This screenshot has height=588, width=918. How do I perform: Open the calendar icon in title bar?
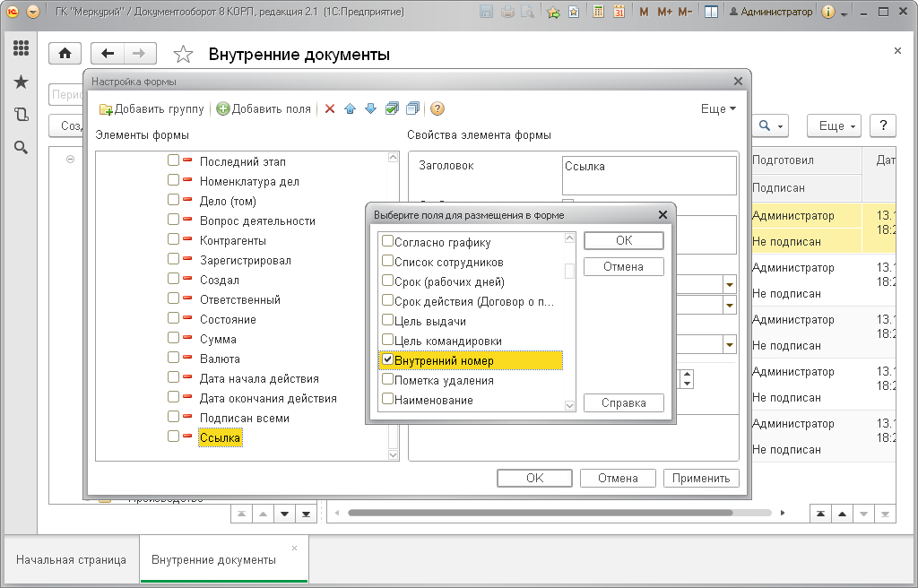pos(619,12)
